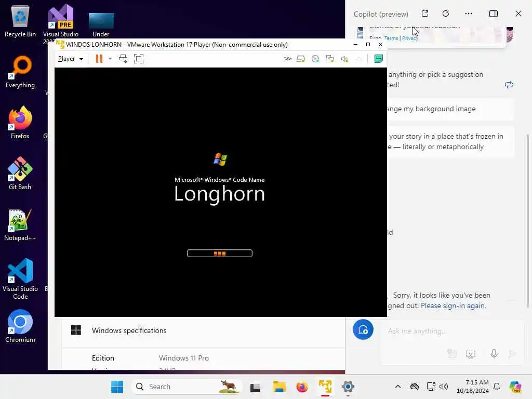Launch Firefox from the desktop
This screenshot has width=532, height=399.
point(20,123)
